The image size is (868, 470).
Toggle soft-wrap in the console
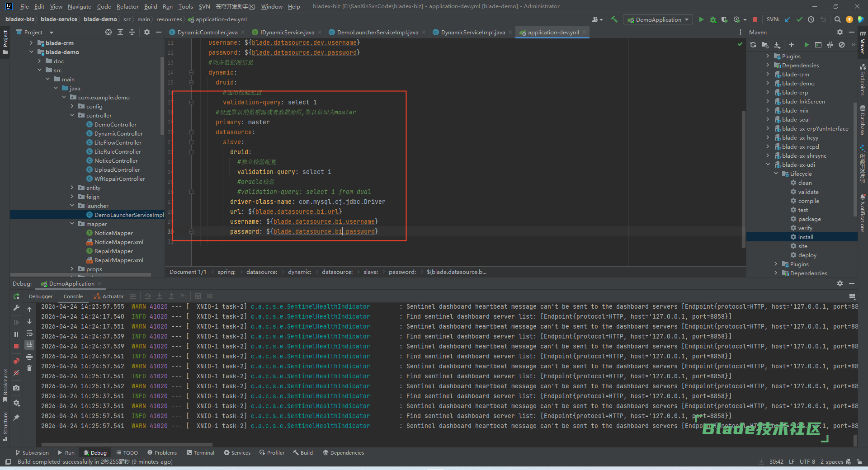(29, 334)
